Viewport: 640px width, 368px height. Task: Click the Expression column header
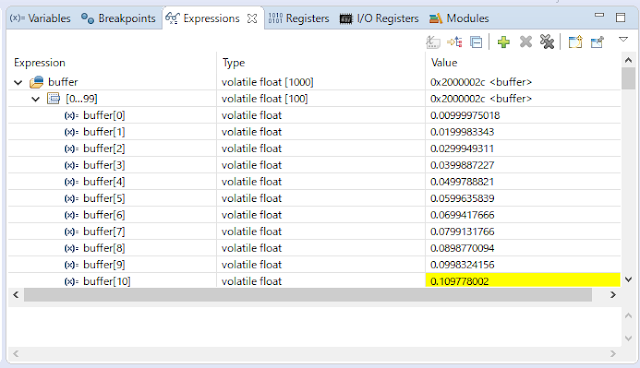(112, 62)
